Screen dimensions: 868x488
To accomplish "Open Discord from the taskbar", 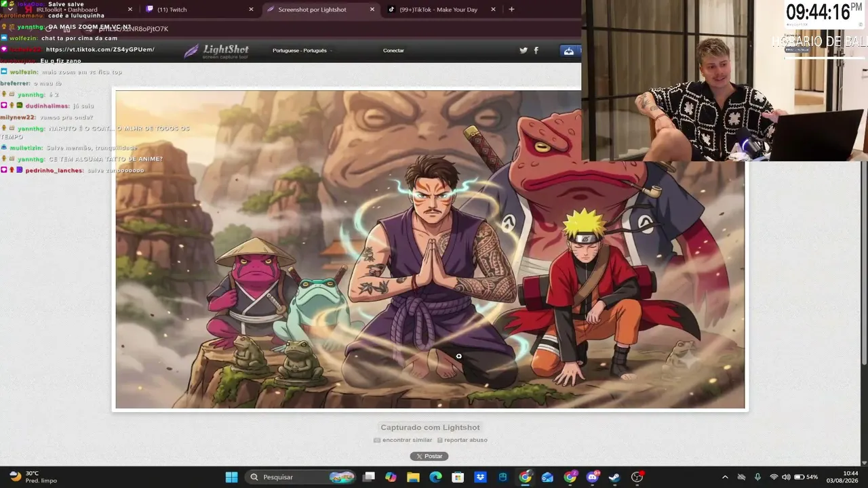I will pyautogui.click(x=592, y=477).
